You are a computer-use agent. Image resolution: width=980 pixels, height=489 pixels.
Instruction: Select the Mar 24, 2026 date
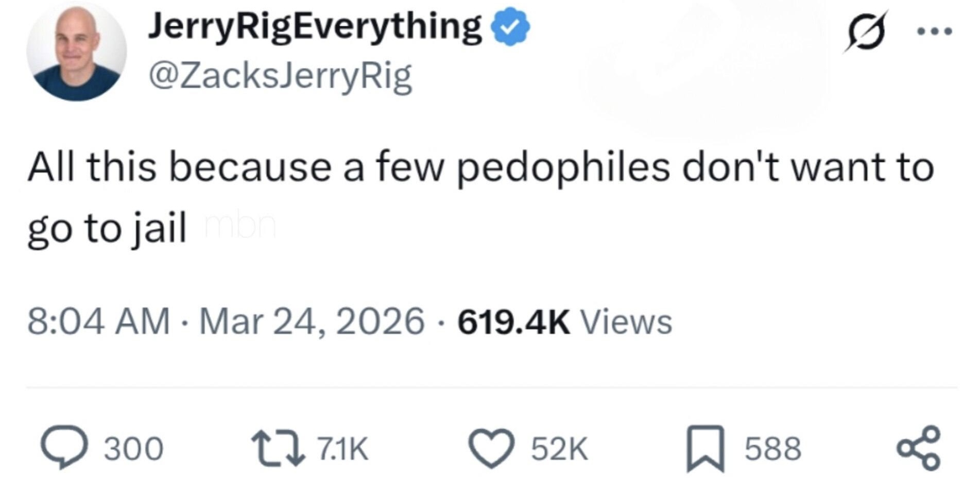[312, 322]
